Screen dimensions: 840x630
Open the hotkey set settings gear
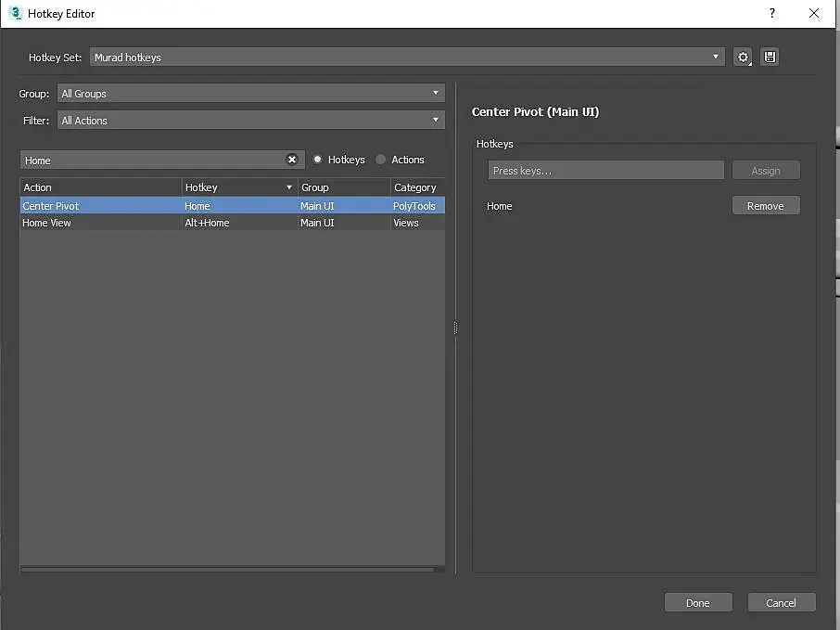743,58
